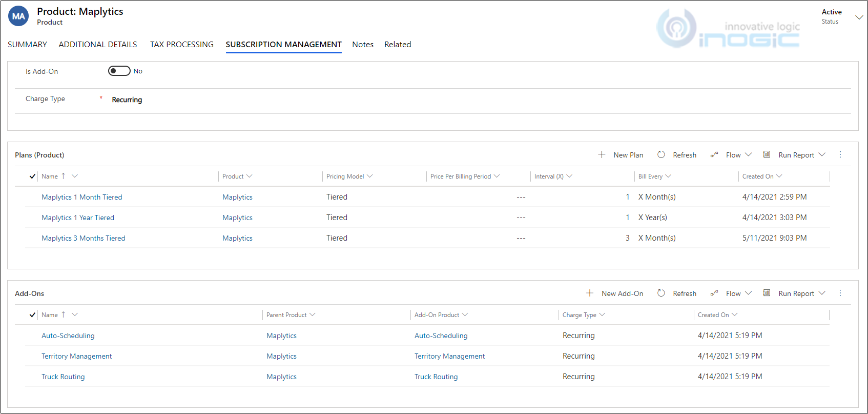Open Run Report dropdown chevron in Plans grid

[x=822, y=154]
